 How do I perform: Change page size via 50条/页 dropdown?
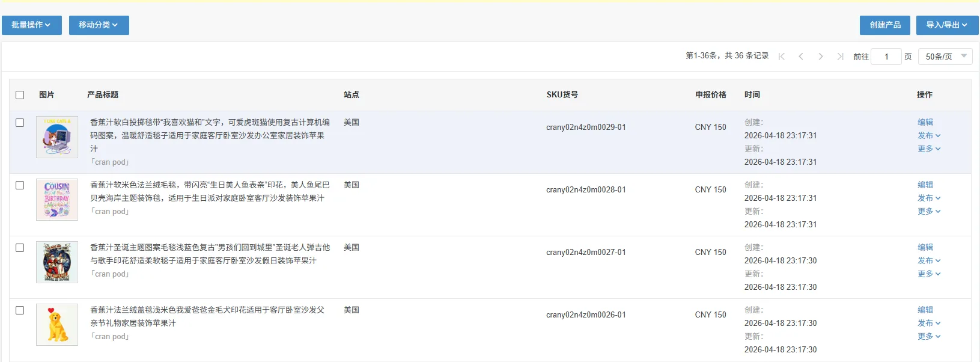coord(945,57)
